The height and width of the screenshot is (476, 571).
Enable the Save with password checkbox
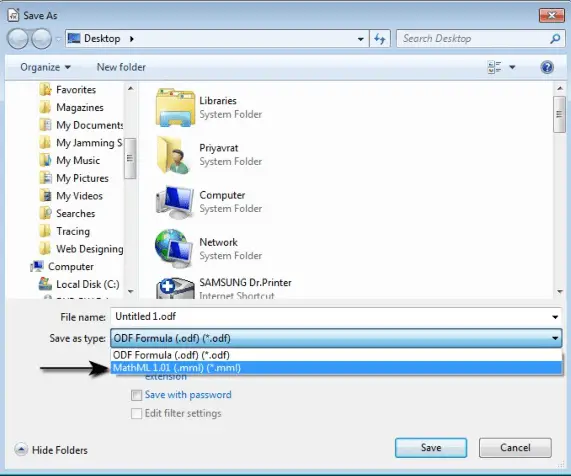(x=136, y=395)
